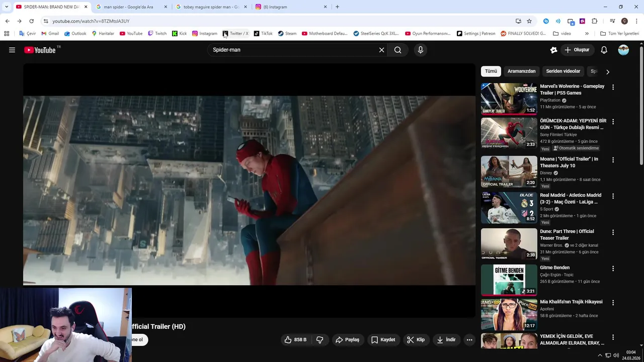644x362 pixels.
Task: Open the media controls icon
Action: (612, 21)
